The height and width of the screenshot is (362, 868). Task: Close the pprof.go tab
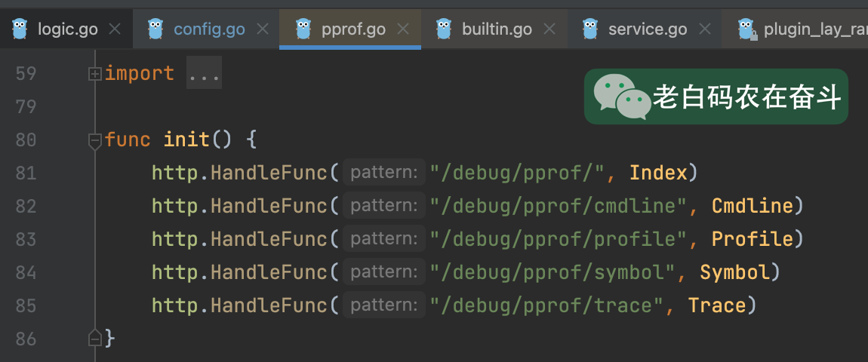pos(403,29)
